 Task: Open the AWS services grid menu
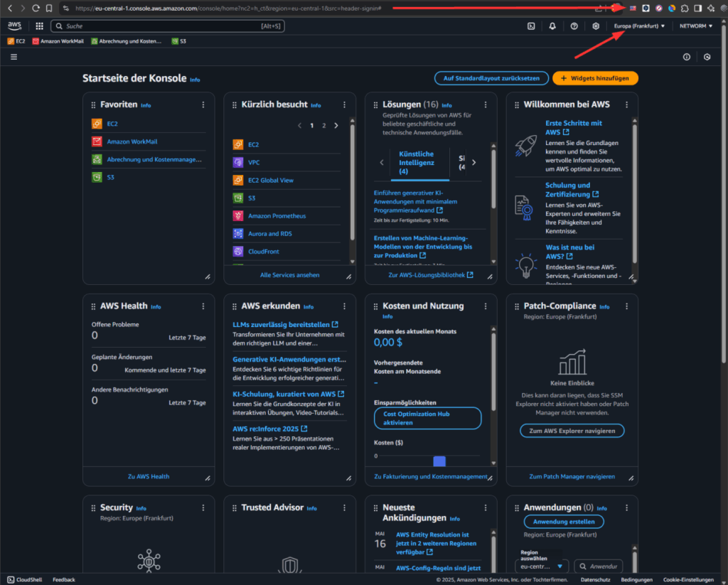(40, 26)
